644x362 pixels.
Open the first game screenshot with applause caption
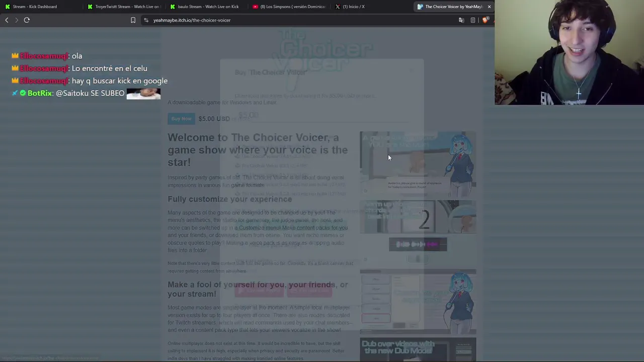coord(418,164)
